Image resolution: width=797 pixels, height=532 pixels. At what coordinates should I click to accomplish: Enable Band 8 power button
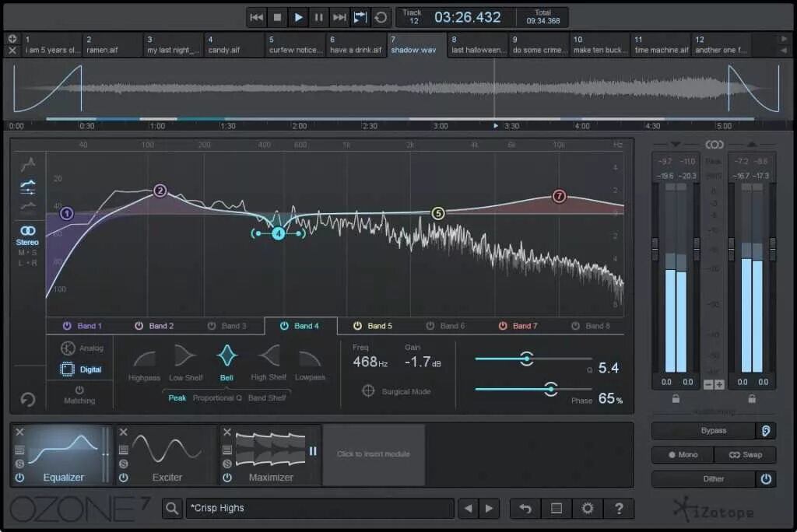tap(575, 326)
